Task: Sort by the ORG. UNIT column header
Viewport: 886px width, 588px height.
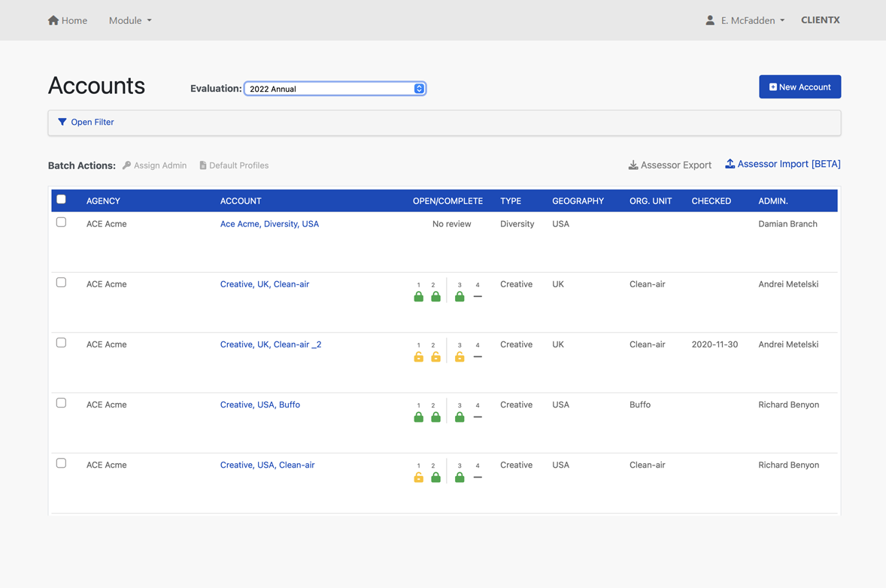Action: tap(651, 201)
